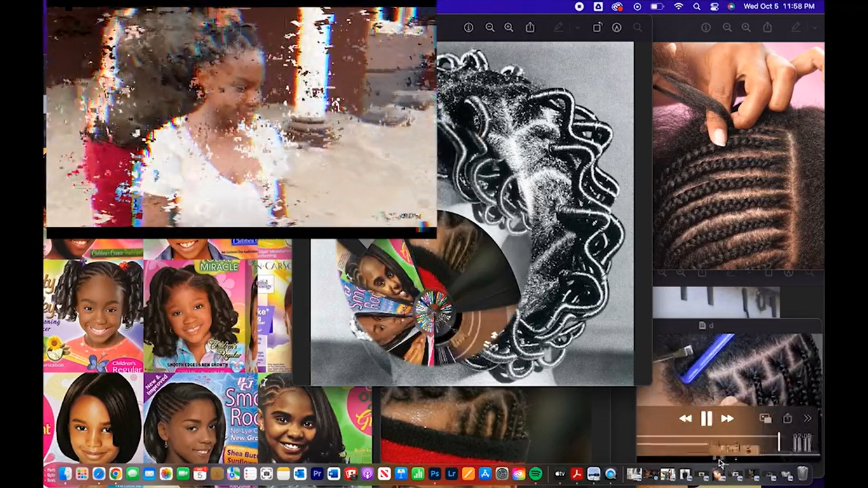Toggle picture-in-picture in QuickTime player
This screenshot has height=488, width=868.
(x=766, y=418)
